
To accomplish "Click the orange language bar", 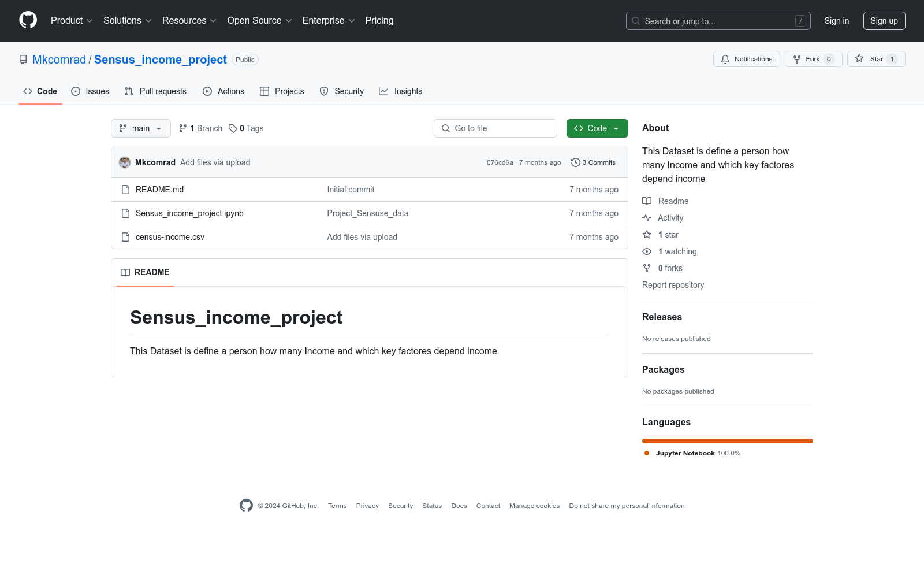I will point(728,441).
